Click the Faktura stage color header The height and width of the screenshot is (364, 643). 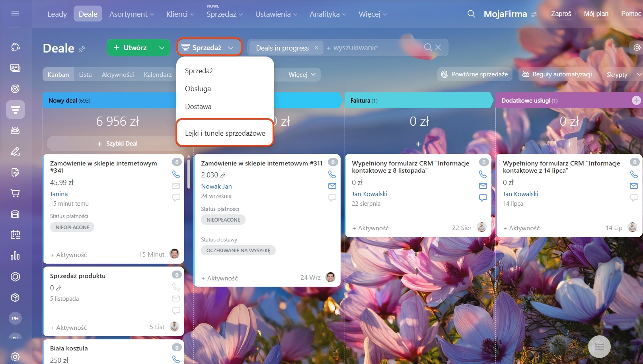pyautogui.click(x=418, y=101)
